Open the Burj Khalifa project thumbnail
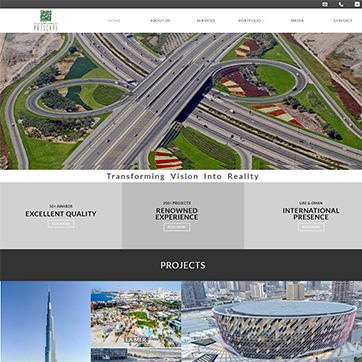This screenshot has width=362, height=362. point(46,321)
